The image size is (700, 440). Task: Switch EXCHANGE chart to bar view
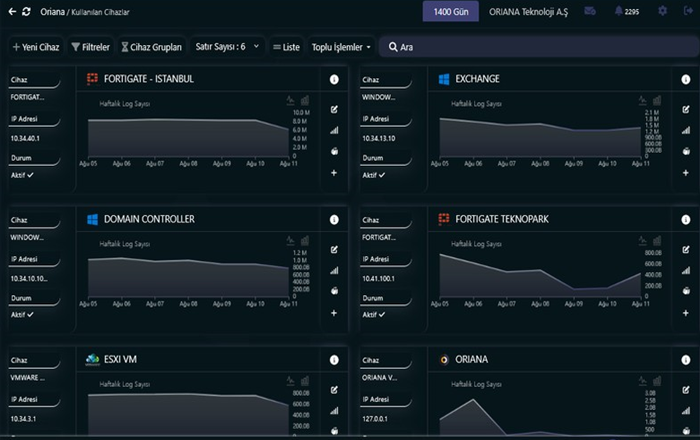coord(657,100)
